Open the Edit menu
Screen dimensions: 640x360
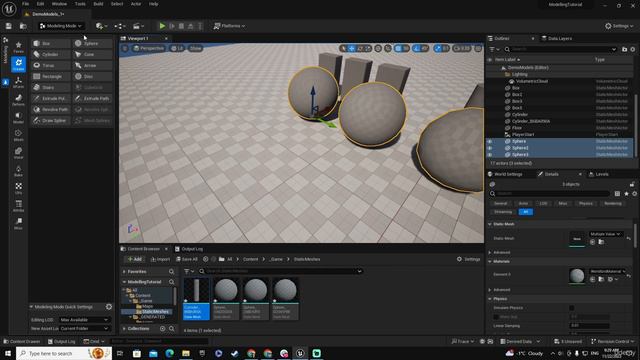pyautogui.click(x=40, y=4)
